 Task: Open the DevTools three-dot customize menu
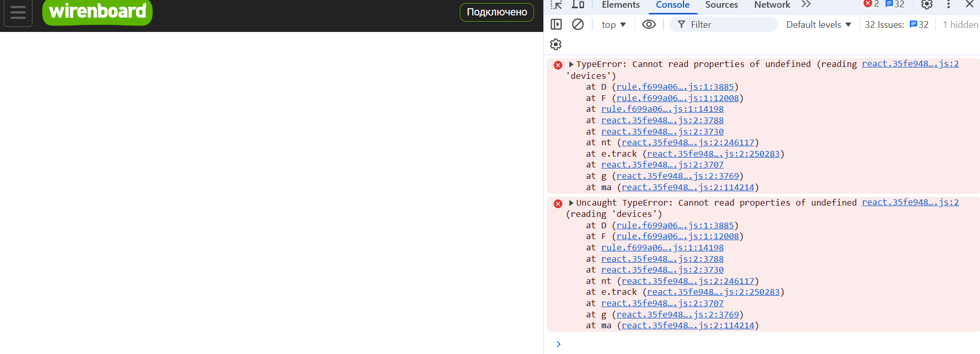948,5
